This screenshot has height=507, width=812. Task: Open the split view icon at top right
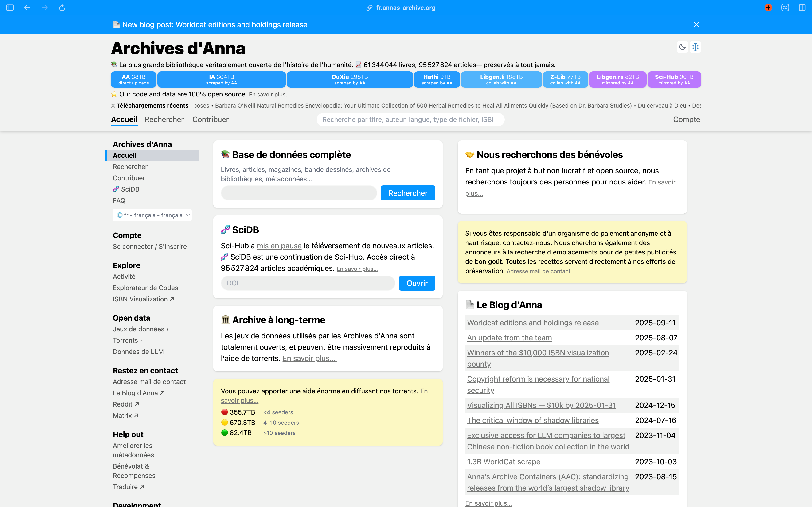point(802,8)
